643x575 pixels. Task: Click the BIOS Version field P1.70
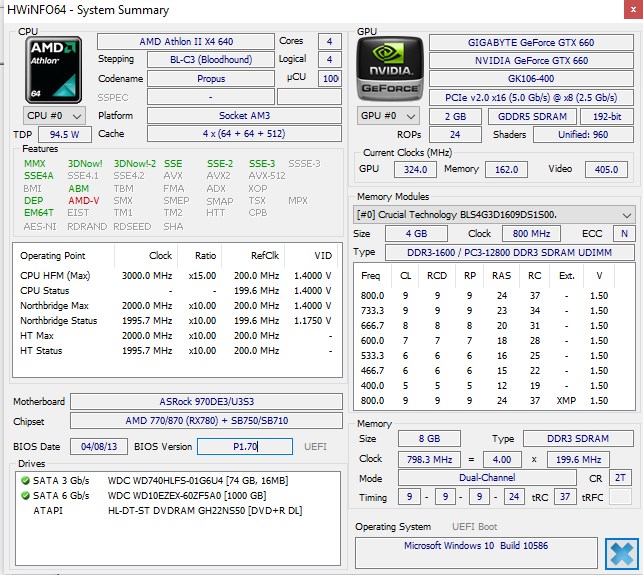(x=245, y=447)
